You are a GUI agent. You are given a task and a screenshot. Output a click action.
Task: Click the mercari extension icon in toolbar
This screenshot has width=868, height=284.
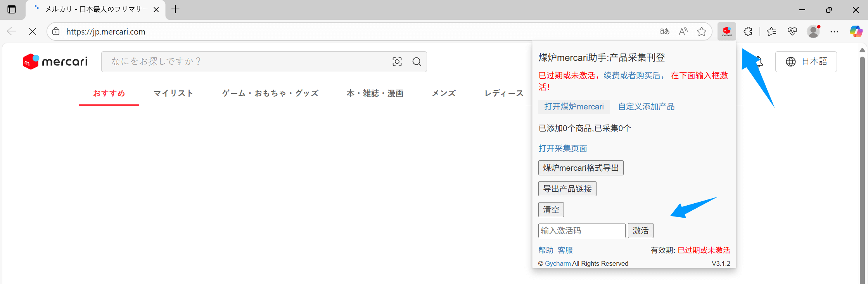coord(727,31)
